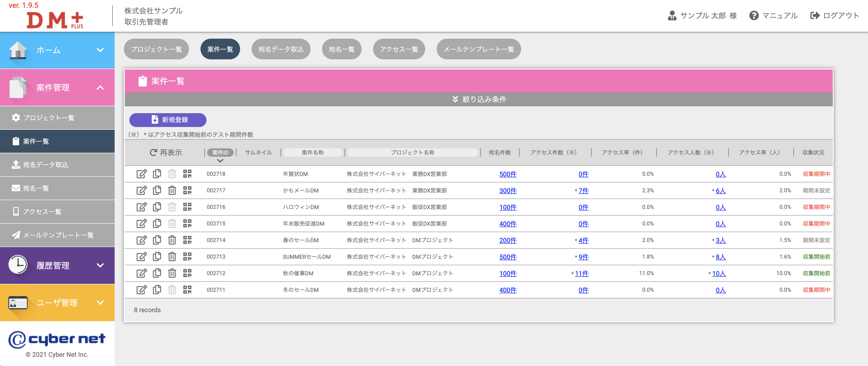This screenshot has height=366, width=868.
Task: Open the QR code for case 002713
Action: click(x=187, y=256)
